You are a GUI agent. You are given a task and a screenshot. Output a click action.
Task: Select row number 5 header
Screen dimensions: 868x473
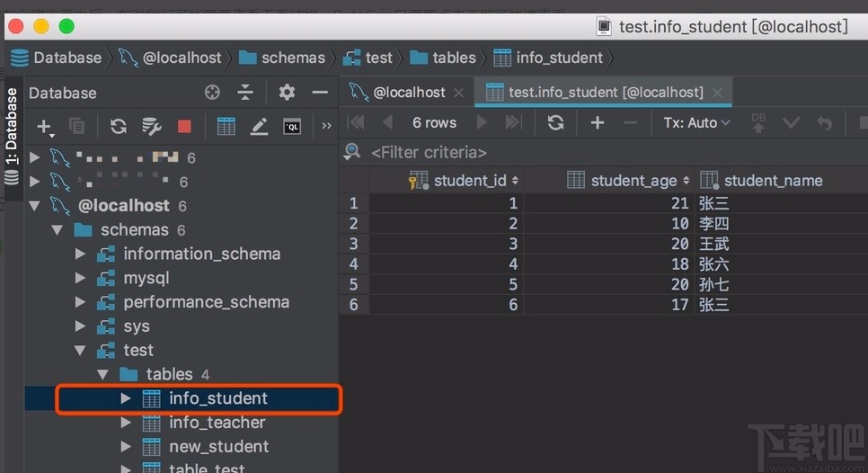[354, 284]
